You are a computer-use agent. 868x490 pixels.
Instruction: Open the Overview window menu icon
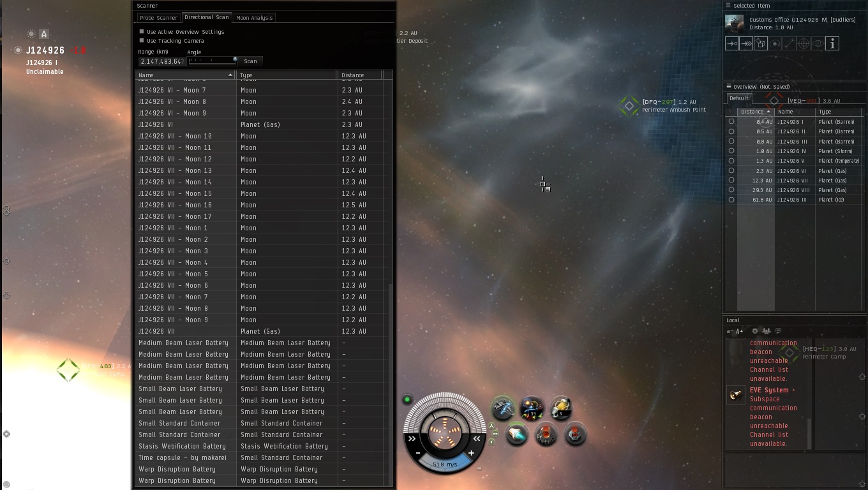tap(728, 86)
